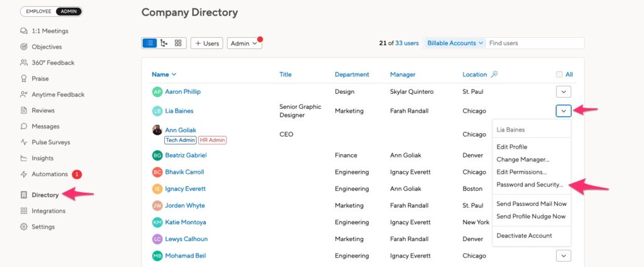Toggle the Employee/Admin mode switch to Employee
This screenshot has width=644, height=267.
pyautogui.click(x=38, y=11)
